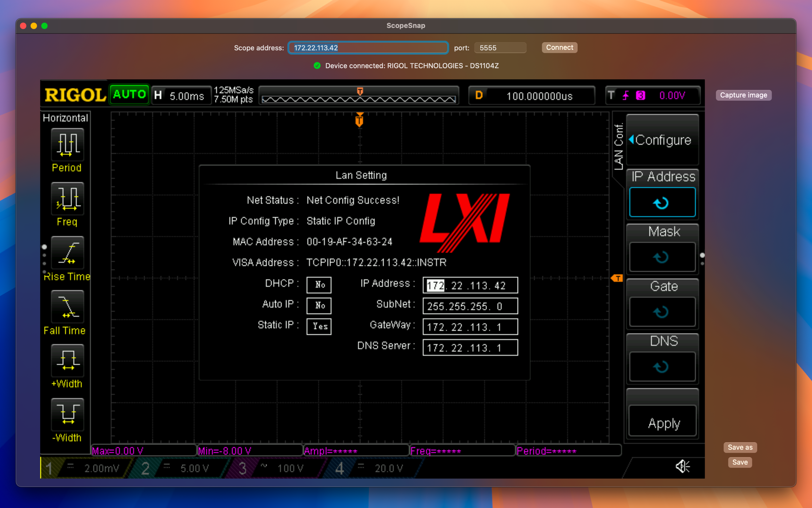Click the orange trigger level marker at right edge
Image resolution: width=812 pixels, height=508 pixels.
point(617,278)
